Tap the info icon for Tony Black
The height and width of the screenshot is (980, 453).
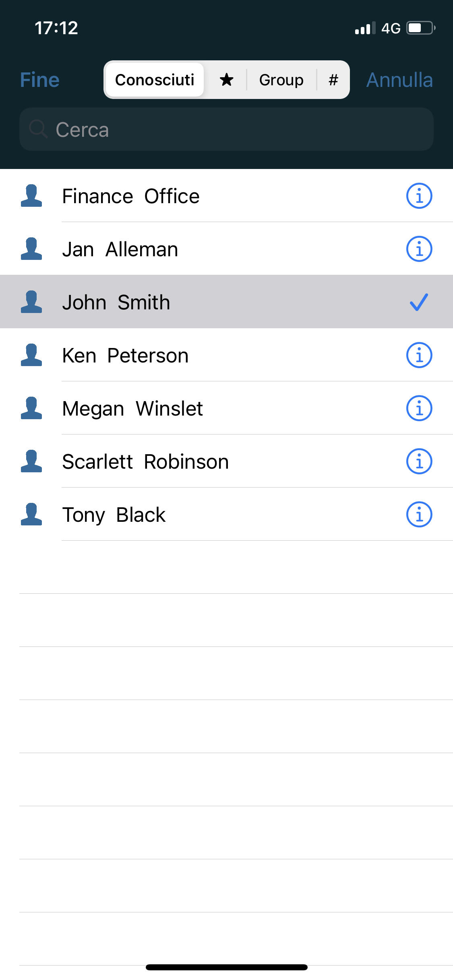[419, 515]
